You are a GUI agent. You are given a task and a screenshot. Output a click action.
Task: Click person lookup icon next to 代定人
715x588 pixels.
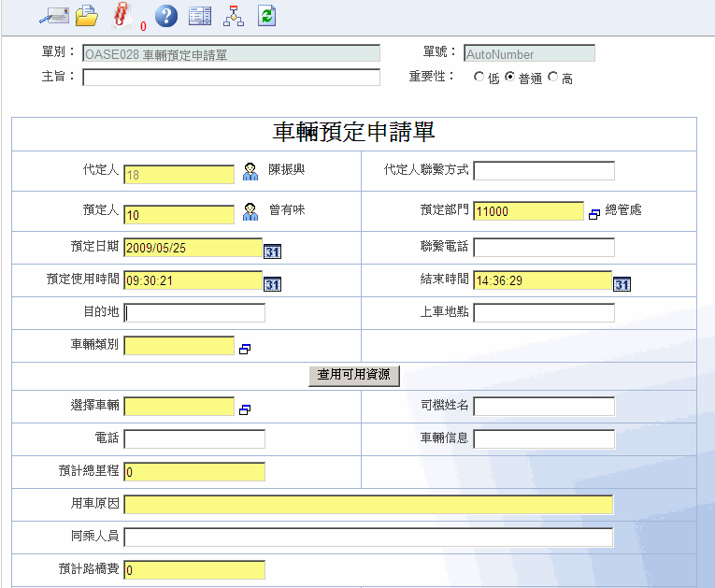[250, 171]
